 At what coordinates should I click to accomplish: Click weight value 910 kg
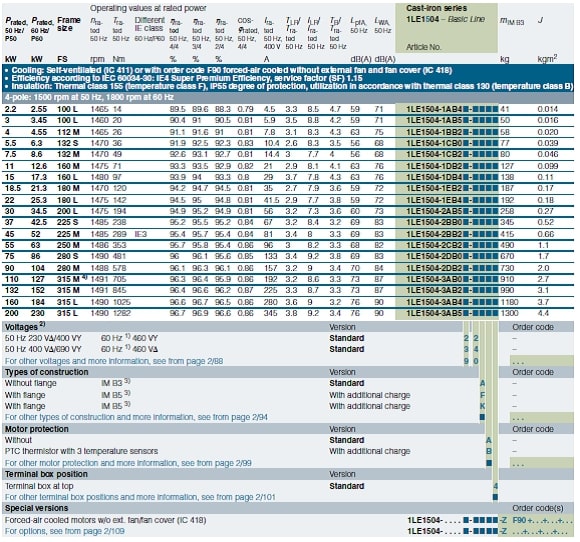(507, 279)
